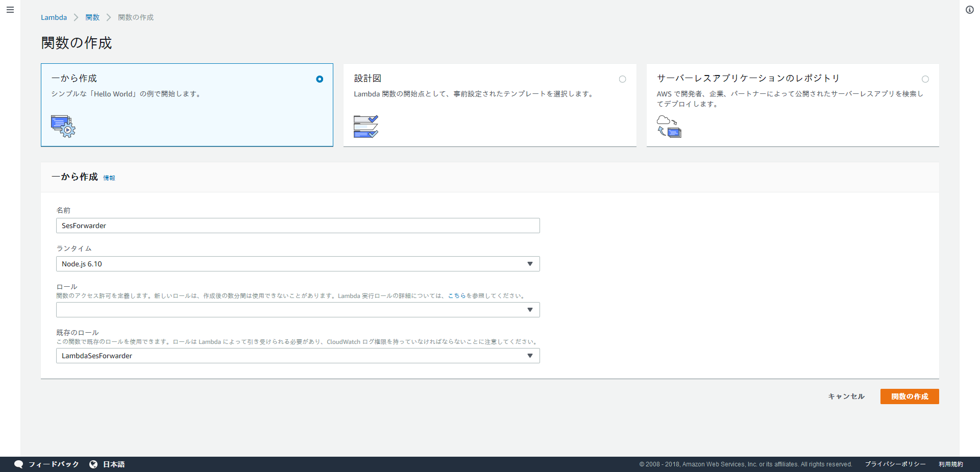Click the サーバーレスアプリケーションのレポジトリ card title

pyautogui.click(x=748, y=78)
